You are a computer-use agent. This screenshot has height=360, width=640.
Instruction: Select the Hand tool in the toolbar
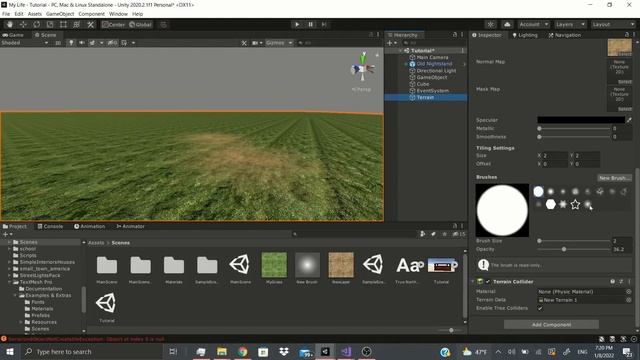pos(9,24)
